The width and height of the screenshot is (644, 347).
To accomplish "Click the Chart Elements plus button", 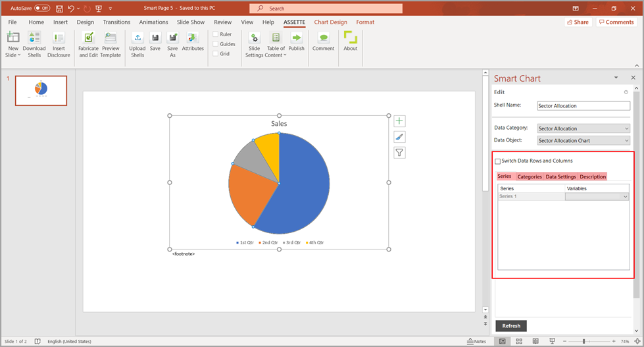I will click(x=399, y=121).
